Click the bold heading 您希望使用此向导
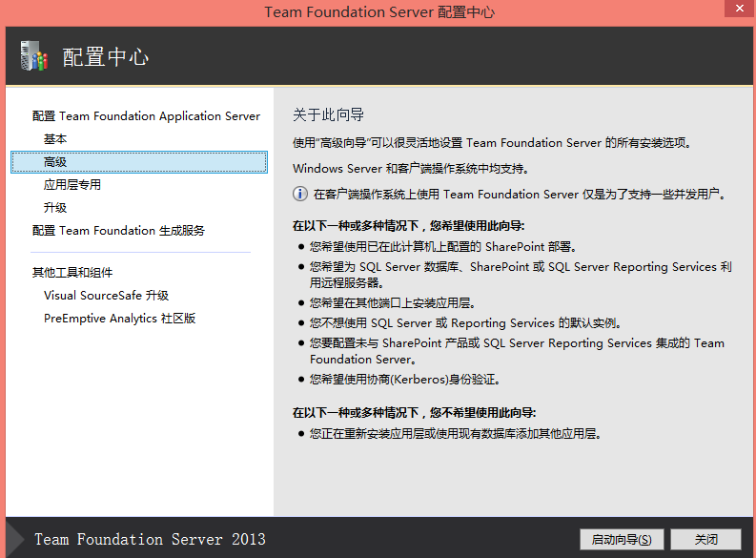 coord(408,226)
